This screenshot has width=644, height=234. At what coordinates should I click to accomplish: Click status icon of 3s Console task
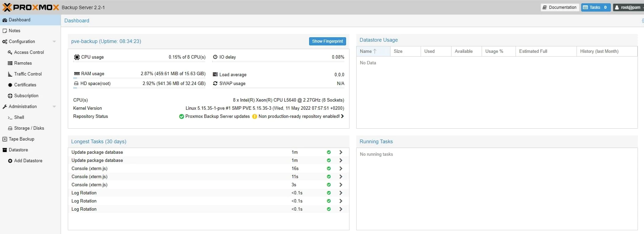pyautogui.click(x=328, y=185)
